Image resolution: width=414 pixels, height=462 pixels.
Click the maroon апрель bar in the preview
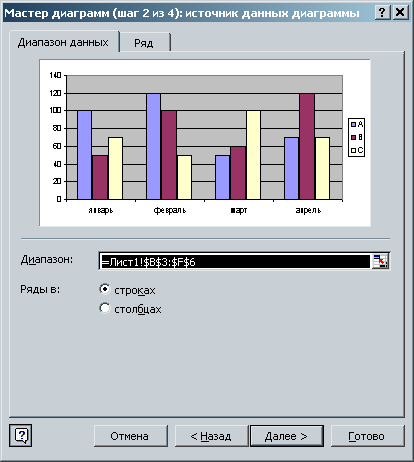tap(307, 146)
